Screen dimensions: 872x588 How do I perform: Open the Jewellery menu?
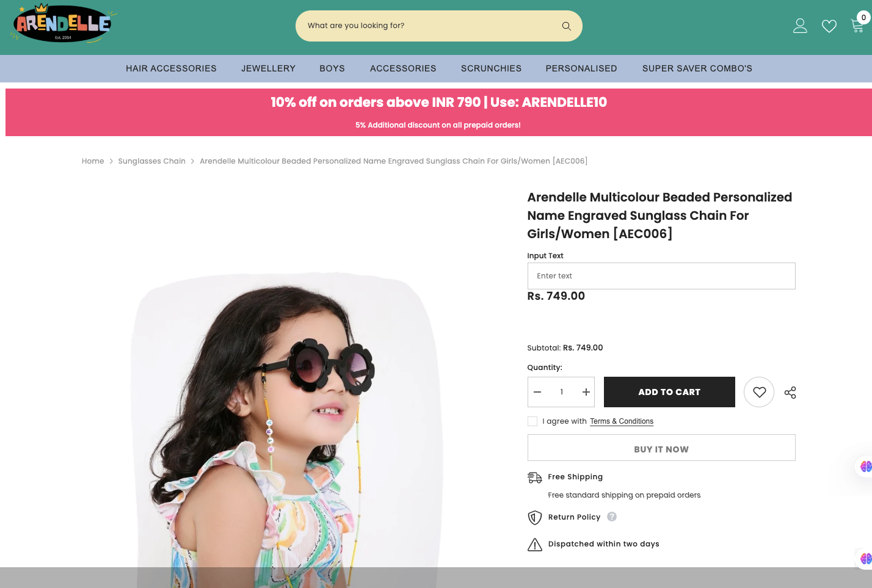pos(268,68)
